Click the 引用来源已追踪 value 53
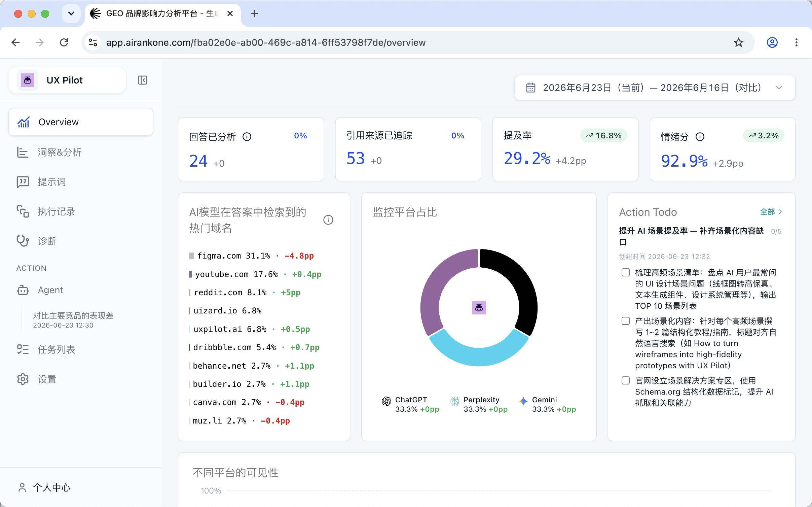The height and width of the screenshot is (507, 812). pos(356,159)
